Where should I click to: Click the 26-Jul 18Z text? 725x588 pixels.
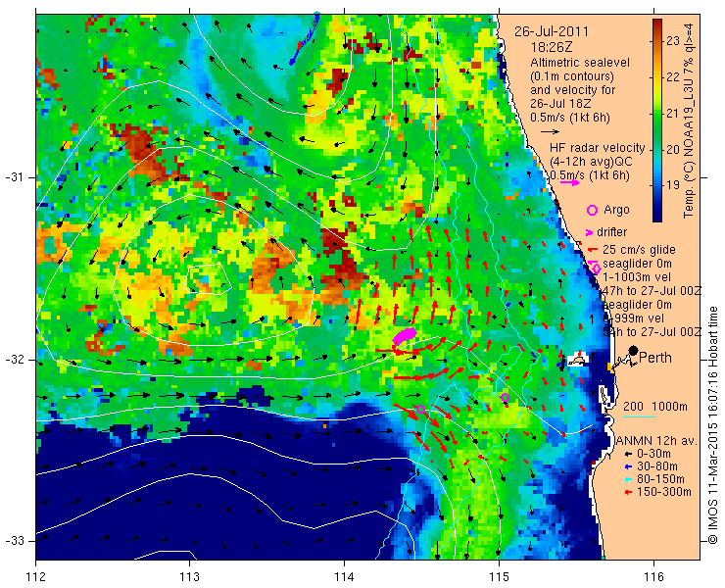pos(559,104)
